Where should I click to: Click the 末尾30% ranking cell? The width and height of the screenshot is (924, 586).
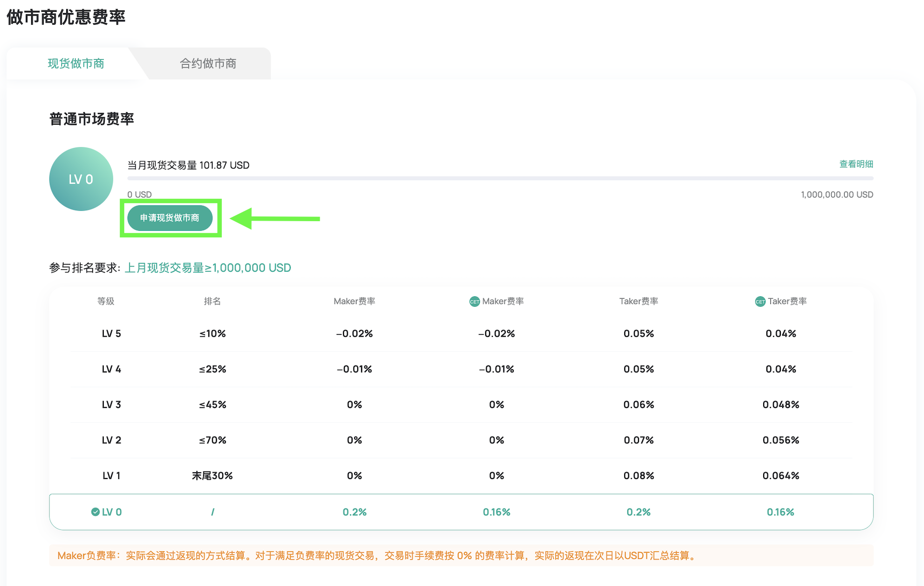point(212,476)
